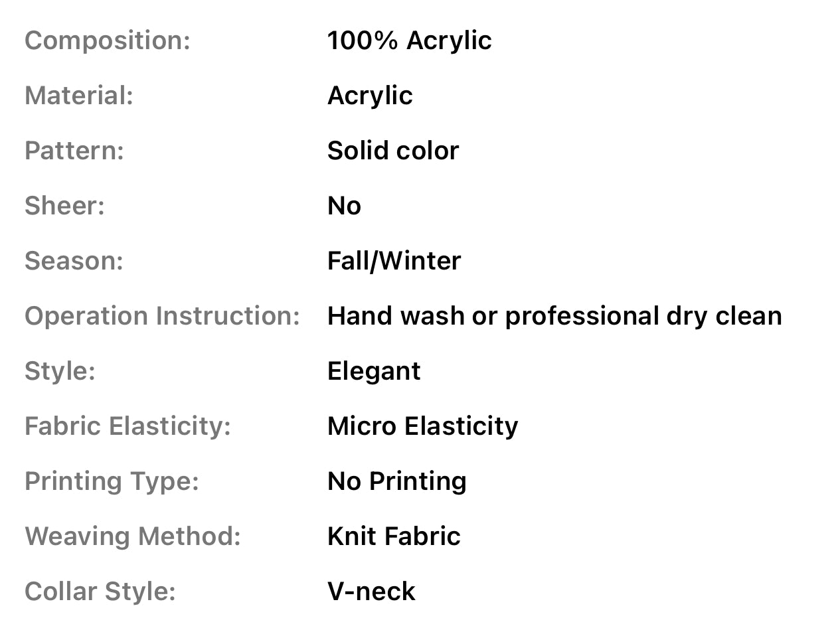Image resolution: width=840 pixels, height=630 pixels.
Task: Select the "Solid color" pattern value
Action: (393, 151)
